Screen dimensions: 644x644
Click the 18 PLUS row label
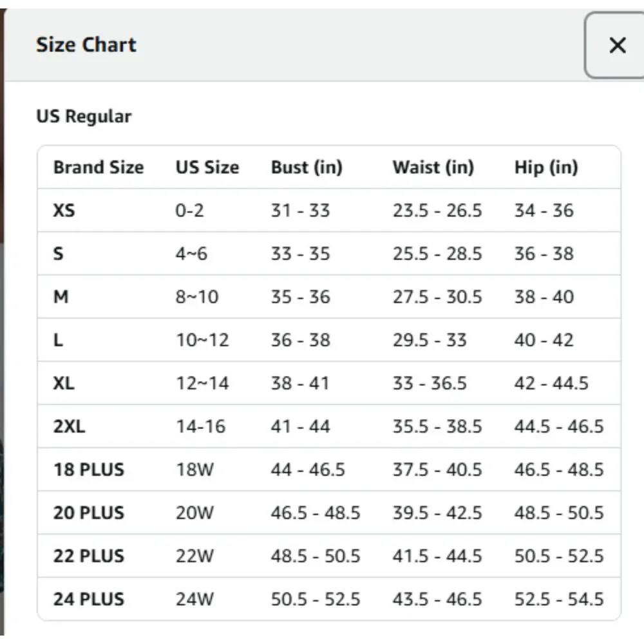88,469
